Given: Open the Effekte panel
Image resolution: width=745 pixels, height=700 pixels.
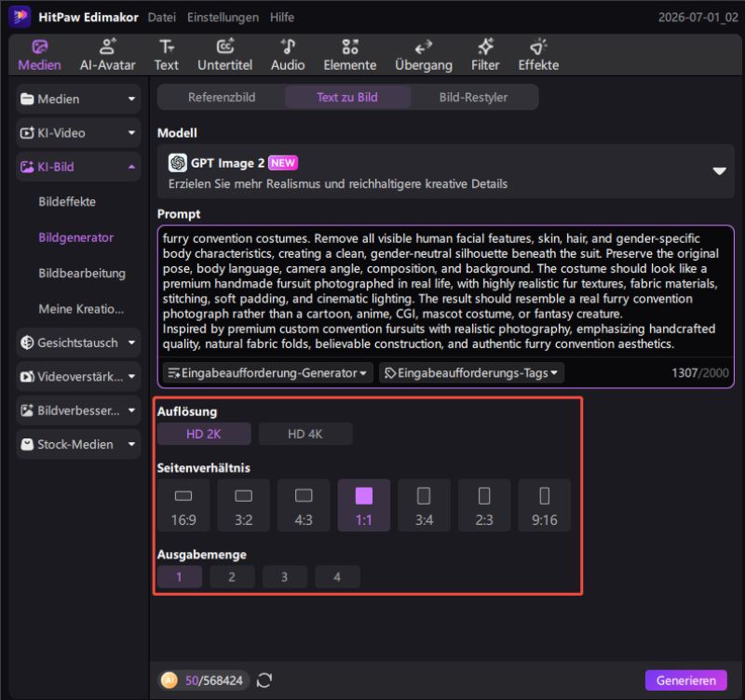Looking at the screenshot, I should (538, 55).
